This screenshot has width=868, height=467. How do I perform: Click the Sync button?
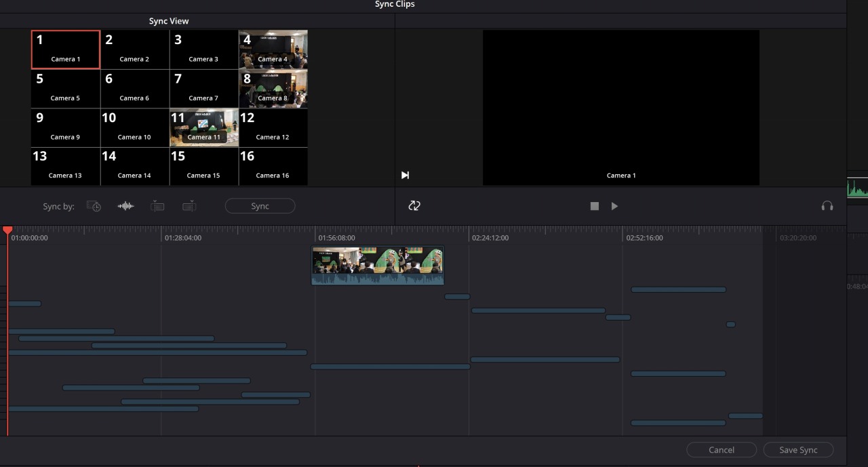coord(260,206)
